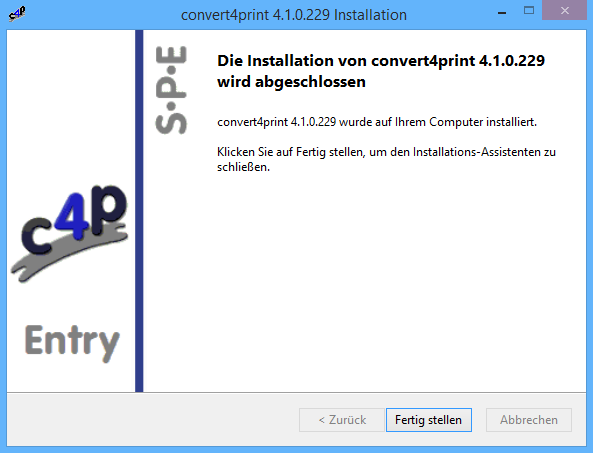
Task: Click the Klicken Sie auf Fertig stellen text
Action: (x=387, y=159)
